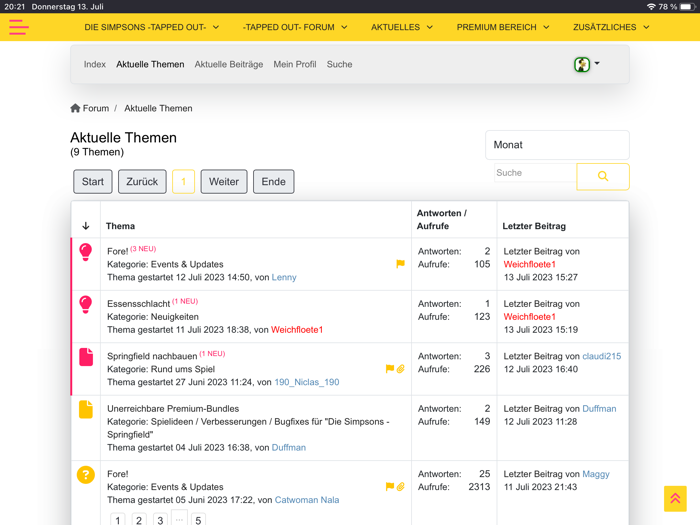
Task: Expand the Monat time filter dropdown
Action: click(x=557, y=145)
